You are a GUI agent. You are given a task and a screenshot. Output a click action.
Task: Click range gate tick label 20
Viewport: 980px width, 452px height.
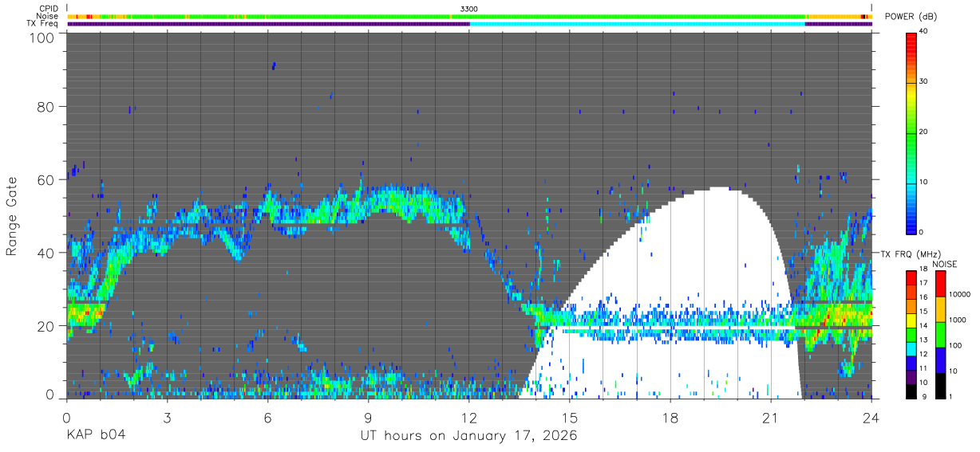point(46,326)
